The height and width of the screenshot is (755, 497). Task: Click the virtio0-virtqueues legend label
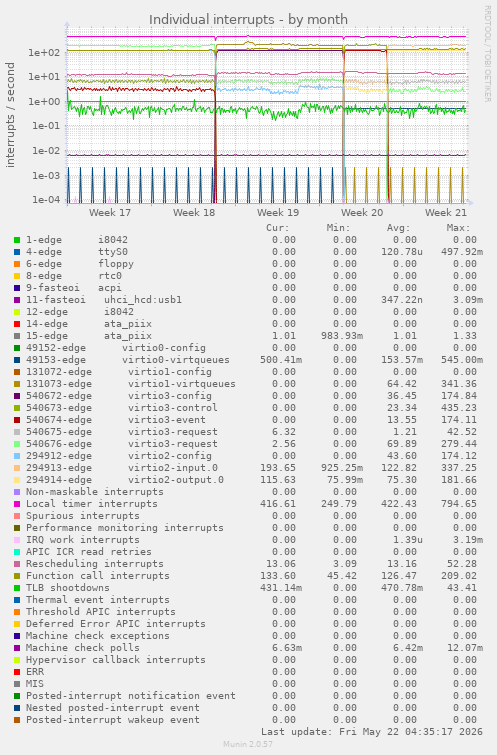pos(176,360)
